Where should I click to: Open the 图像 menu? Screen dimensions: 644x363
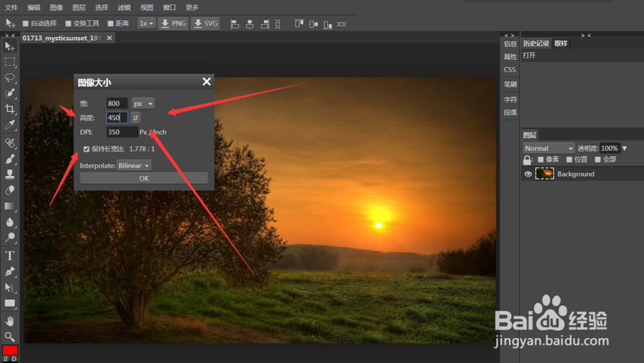[x=56, y=7]
